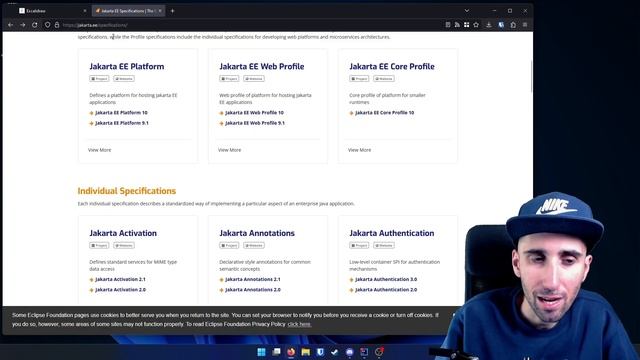Open the extensions puzzle-piece icon
The image size is (640, 360).
[513, 25]
